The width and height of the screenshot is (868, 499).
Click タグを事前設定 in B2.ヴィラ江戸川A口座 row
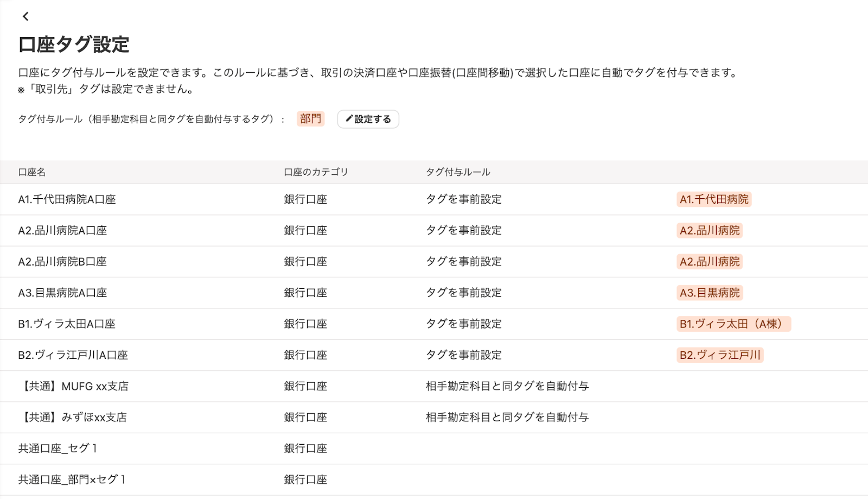click(464, 355)
